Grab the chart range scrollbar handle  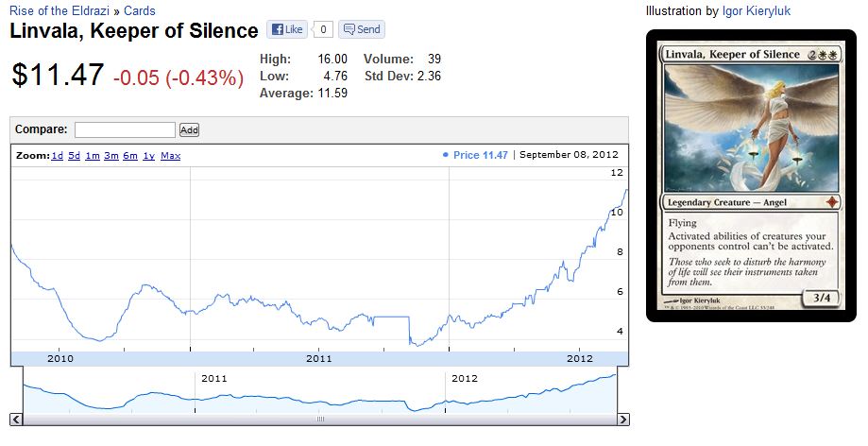(319, 420)
